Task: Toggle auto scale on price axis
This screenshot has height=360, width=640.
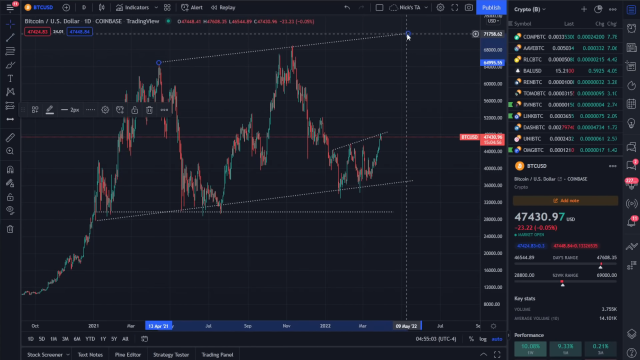Action: point(497,339)
